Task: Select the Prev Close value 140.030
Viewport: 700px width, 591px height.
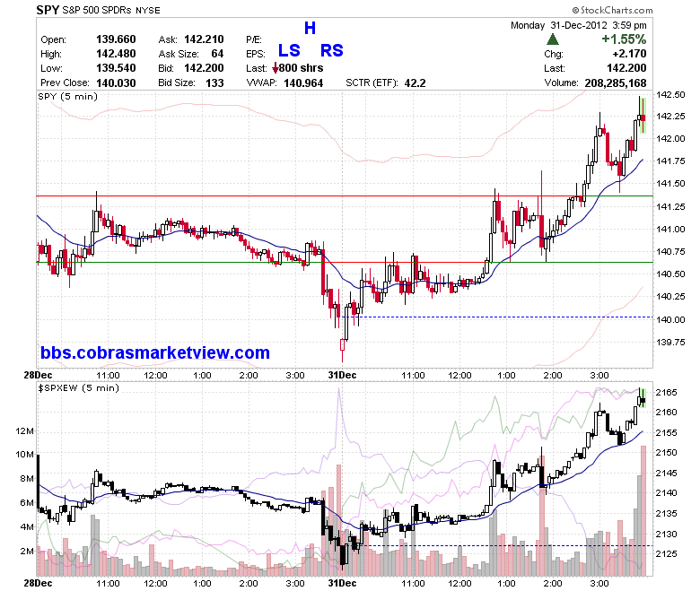Action: coord(116,83)
